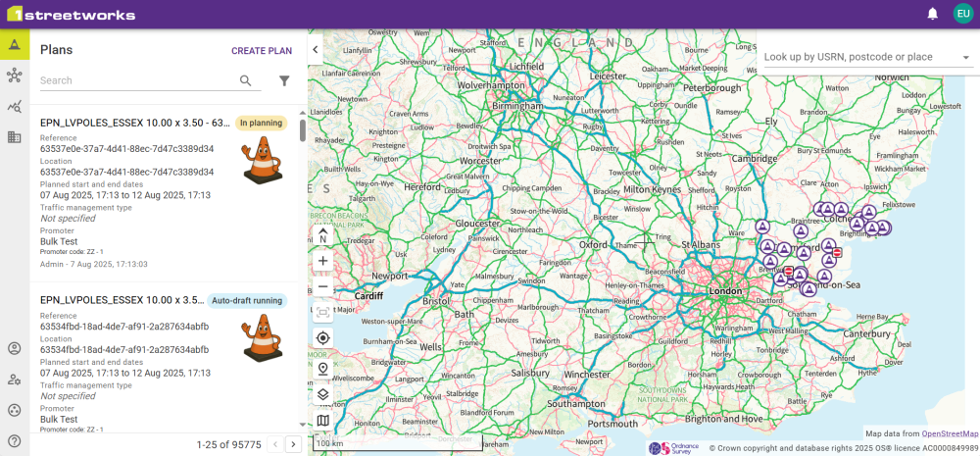Click the plan marker near Braintree

tap(801, 230)
